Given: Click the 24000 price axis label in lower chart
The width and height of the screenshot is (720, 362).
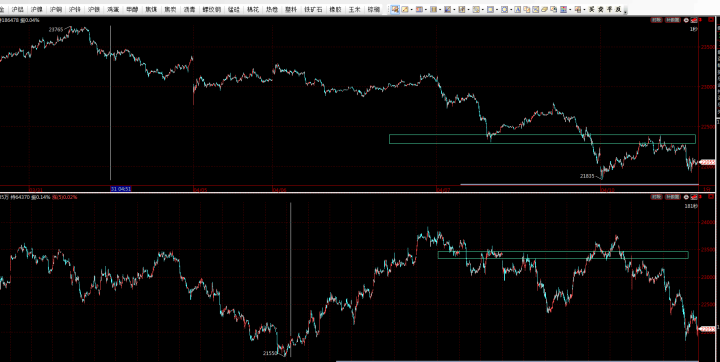Looking at the screenshot, I should [708, 222].
